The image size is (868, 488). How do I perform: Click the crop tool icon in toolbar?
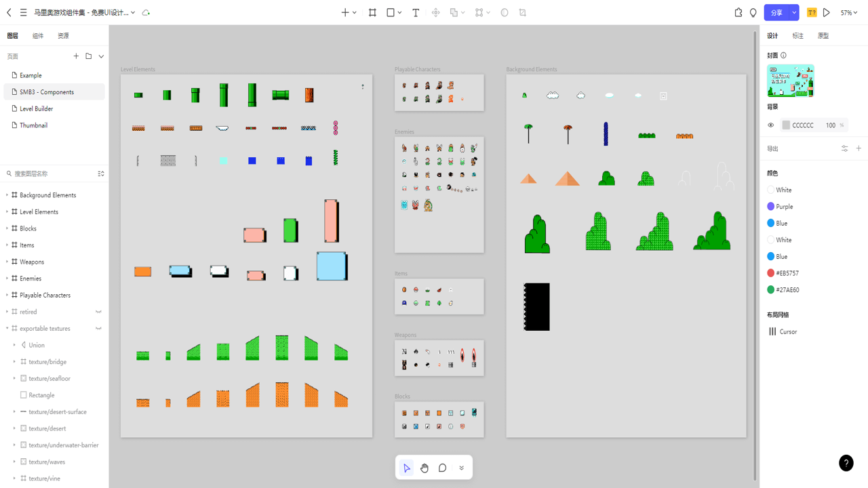point(523,12)
